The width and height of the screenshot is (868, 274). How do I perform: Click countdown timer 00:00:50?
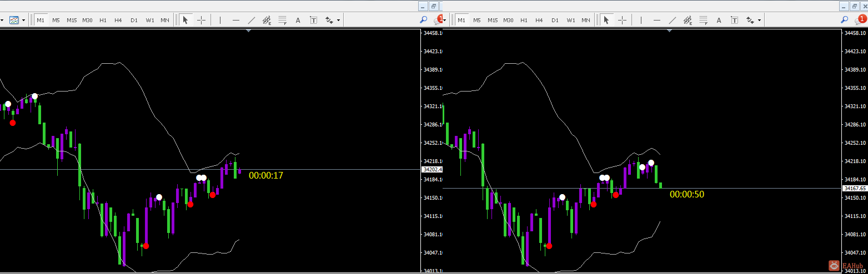(687, 194)
